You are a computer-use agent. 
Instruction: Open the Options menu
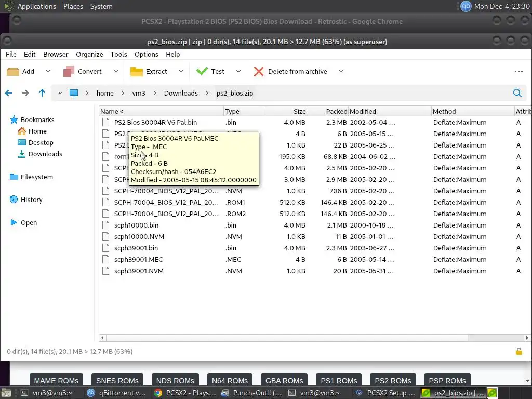(146, 54)
